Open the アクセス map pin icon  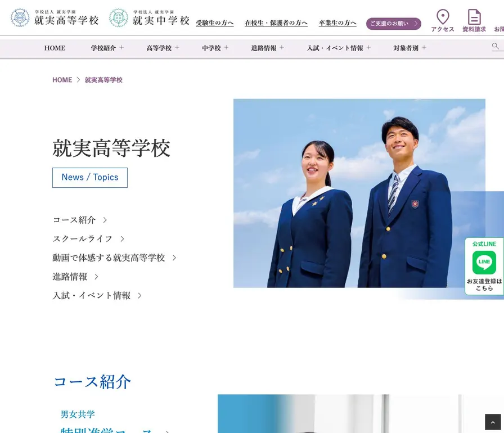click(x=443, y=17)
